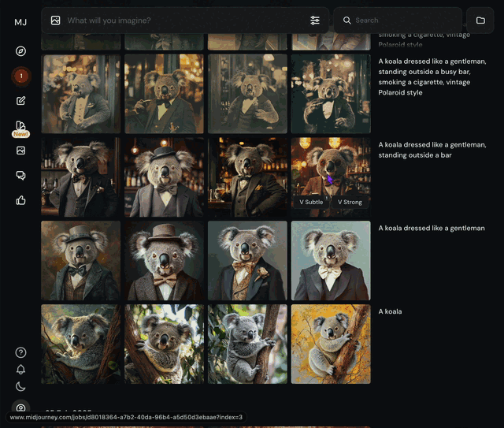Open the New! personalize feature icon
Image resolution: width=504 pixels, height=428 pixels.
pyautogui.click(x=21, y=128)
